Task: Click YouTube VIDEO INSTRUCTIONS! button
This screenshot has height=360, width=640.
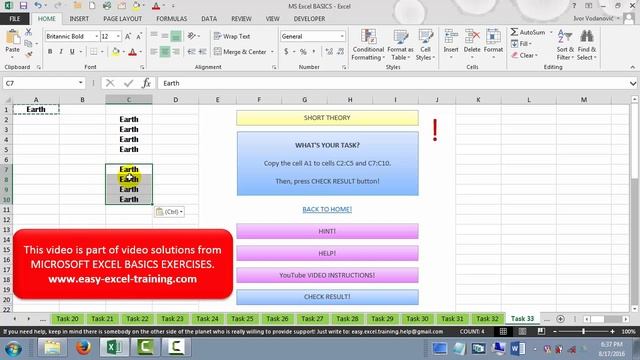Action: [x=327, y=275]
